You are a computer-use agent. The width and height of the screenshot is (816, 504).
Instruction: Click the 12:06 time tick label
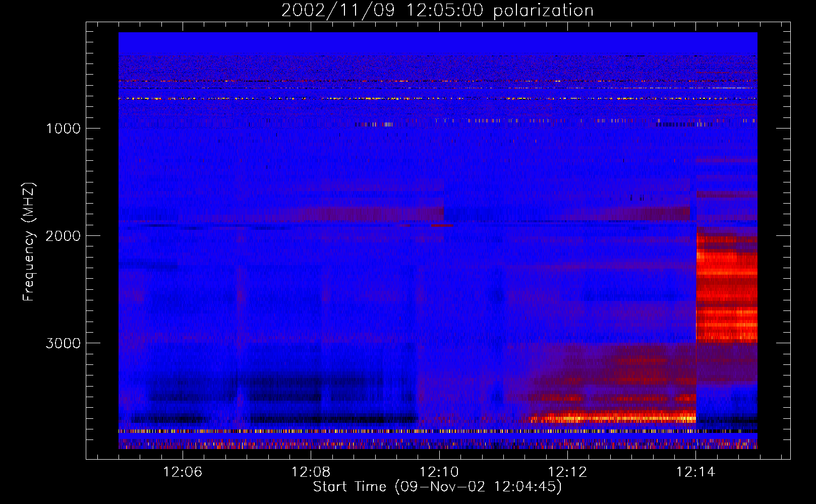[x=183, y=472]
